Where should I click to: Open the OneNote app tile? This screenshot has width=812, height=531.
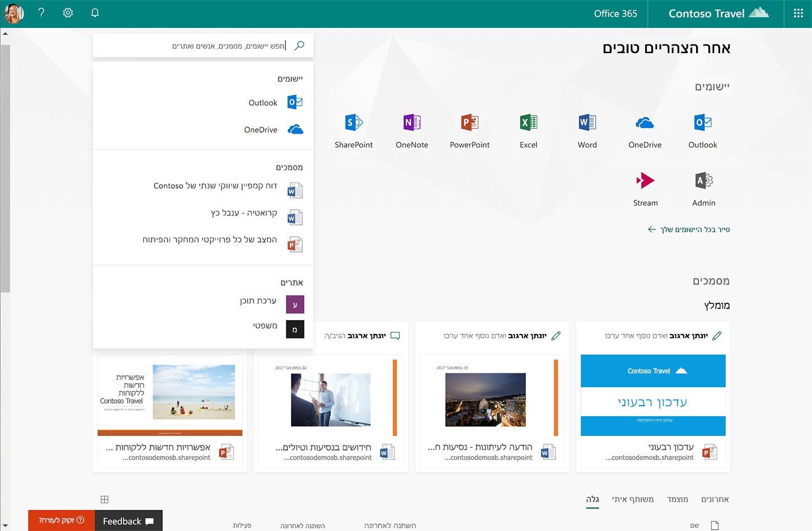coord(412,130)
